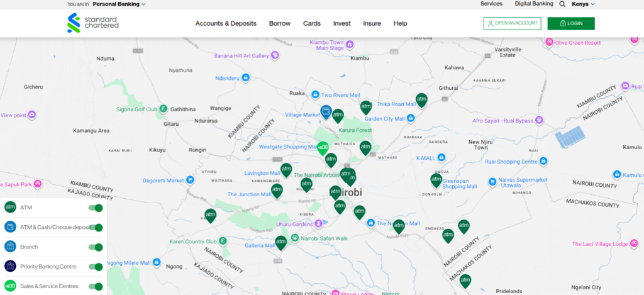Click the ATM marker near Greenspan Shopping Mall
Viewport: 644px width, 295px height.
pyautogui.click(x=436, y=180)
